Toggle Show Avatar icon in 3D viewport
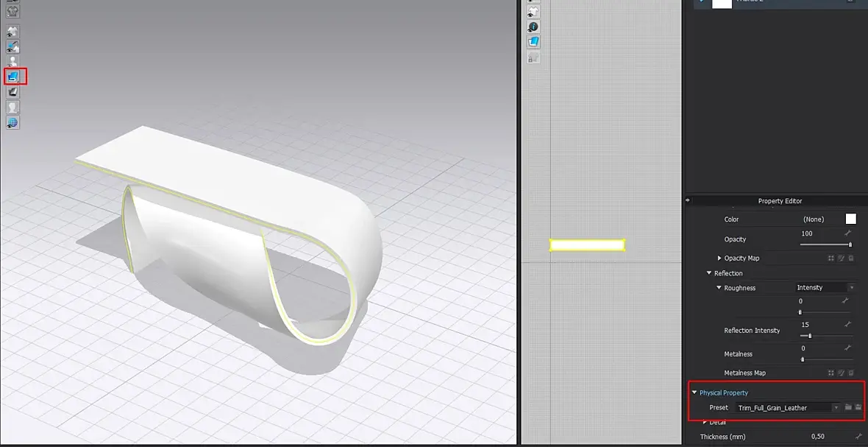This screenshot has width=868, height=447. point(13,61)
